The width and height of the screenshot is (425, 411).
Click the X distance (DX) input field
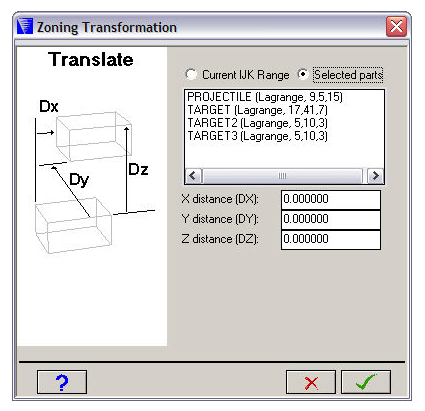pyautogui.click(x=331, y=199)
